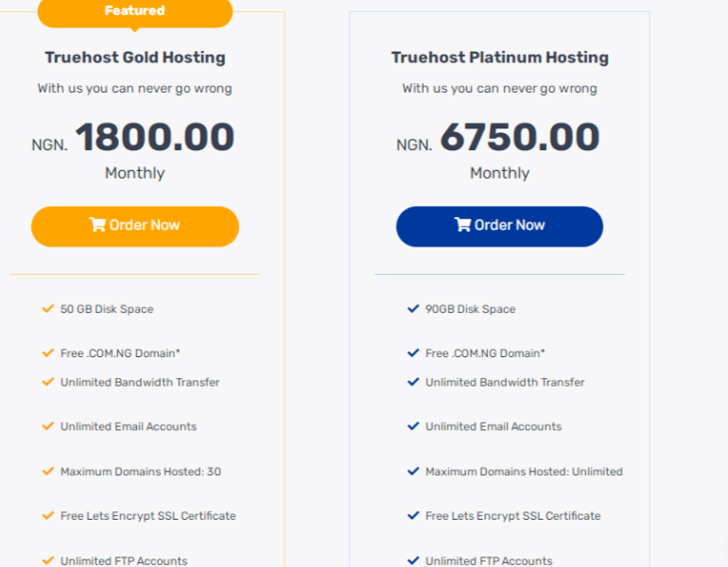Click the Monthly label under Platinum price
This screenshot has height=567, width=728.
(499, 173)
